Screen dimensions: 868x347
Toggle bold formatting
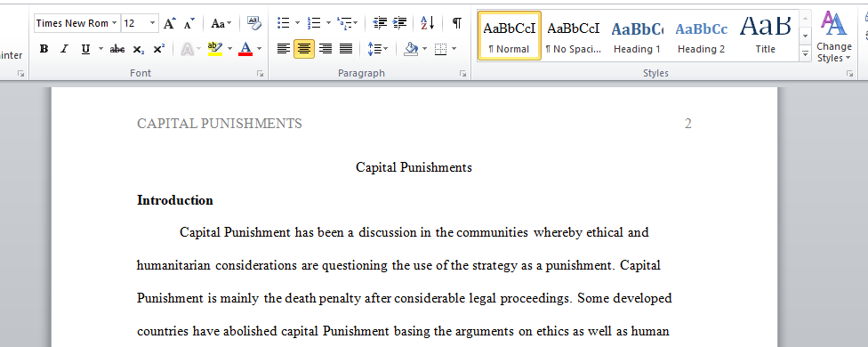(44, 49)
